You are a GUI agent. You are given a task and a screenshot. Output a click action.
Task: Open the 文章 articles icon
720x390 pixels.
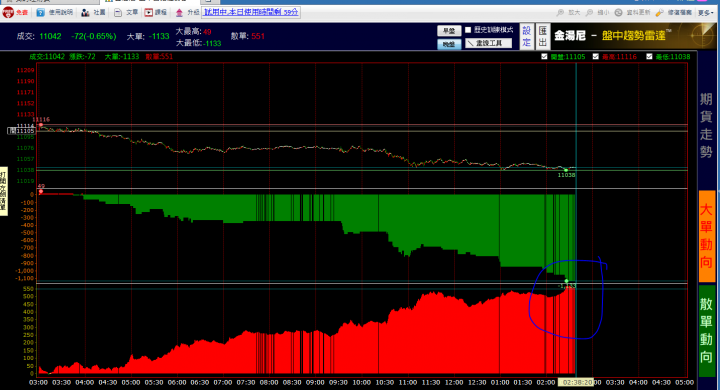[118, 12]
